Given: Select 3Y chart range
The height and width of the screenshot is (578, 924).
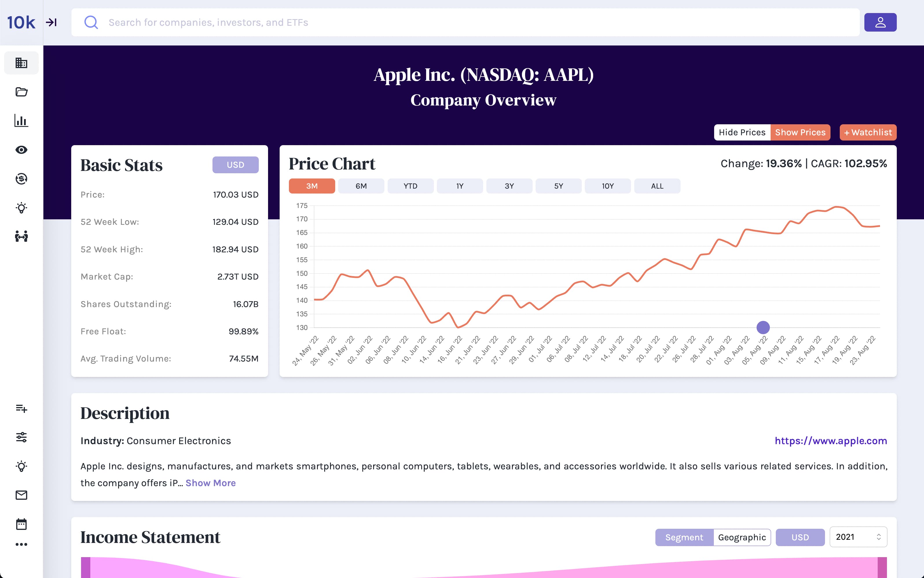Looking at the screenshot, I should tap(509, 186).
